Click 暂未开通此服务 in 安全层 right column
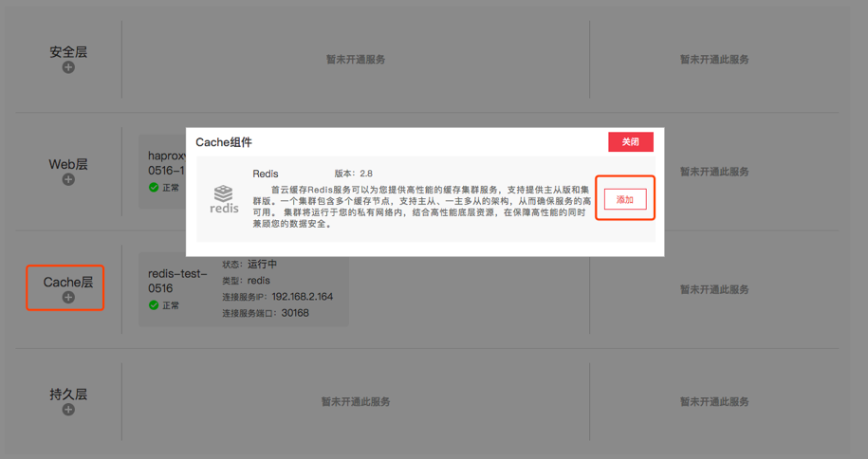 click(x=714, y=59)
